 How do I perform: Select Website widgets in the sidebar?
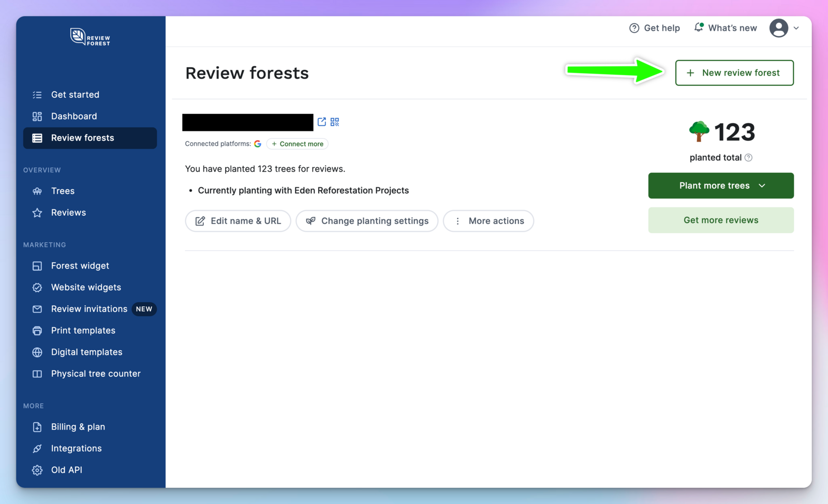86,287
